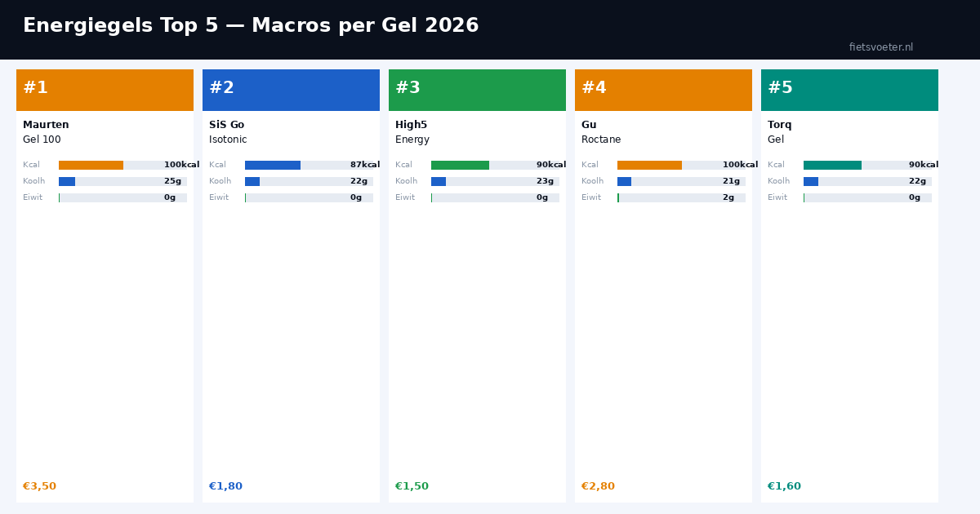The height and width of the screenshot is (514, 980).
Task: Click the €3,50 price of Maurten
Action: click(x=39, y=486)
